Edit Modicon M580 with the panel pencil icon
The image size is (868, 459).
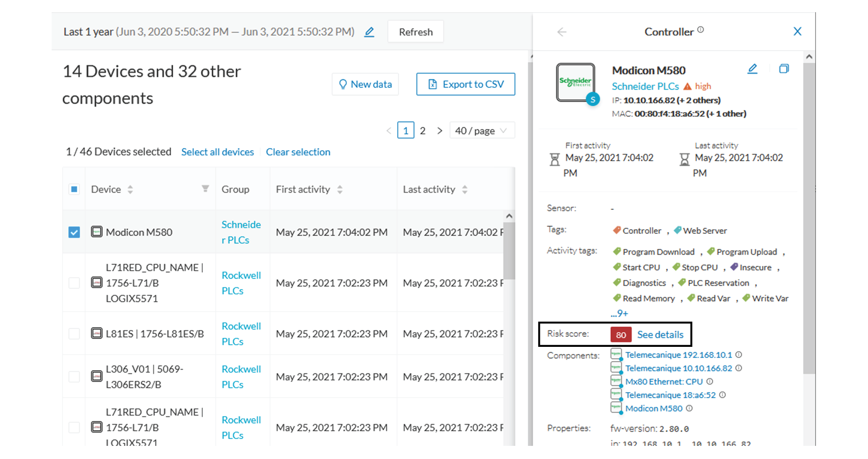coord(752,69)
